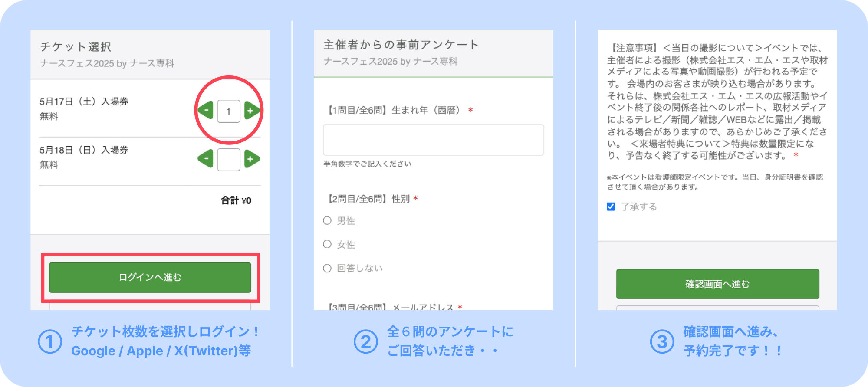The image size is (868, 387).
Task: Click the circled number 2 step icon
Action: click(x=366, y=341)
